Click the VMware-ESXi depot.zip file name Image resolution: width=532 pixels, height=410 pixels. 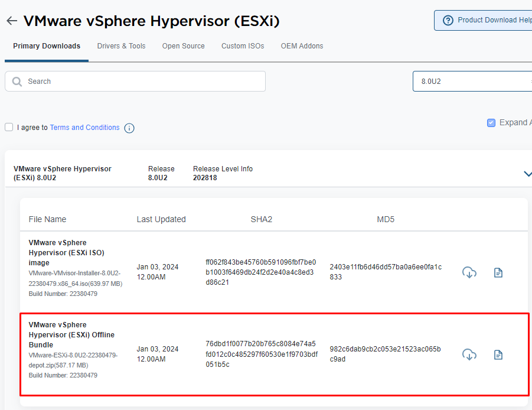(x=73, y=360)
